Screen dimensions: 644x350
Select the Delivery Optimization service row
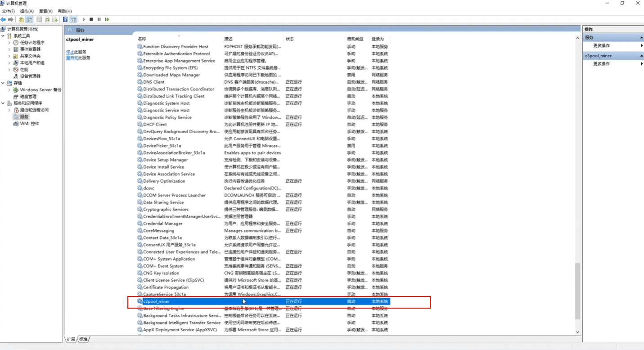coord(263,181)
